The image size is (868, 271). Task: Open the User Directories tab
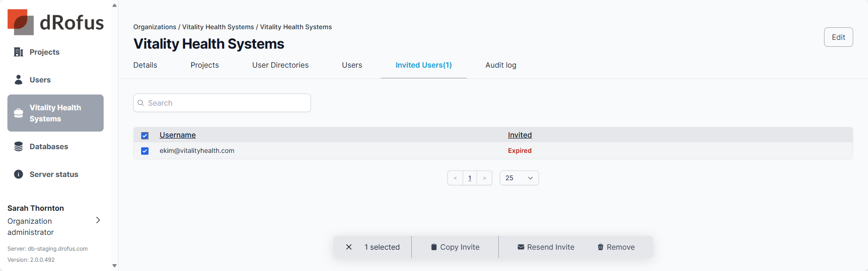(x=280, y=65)
